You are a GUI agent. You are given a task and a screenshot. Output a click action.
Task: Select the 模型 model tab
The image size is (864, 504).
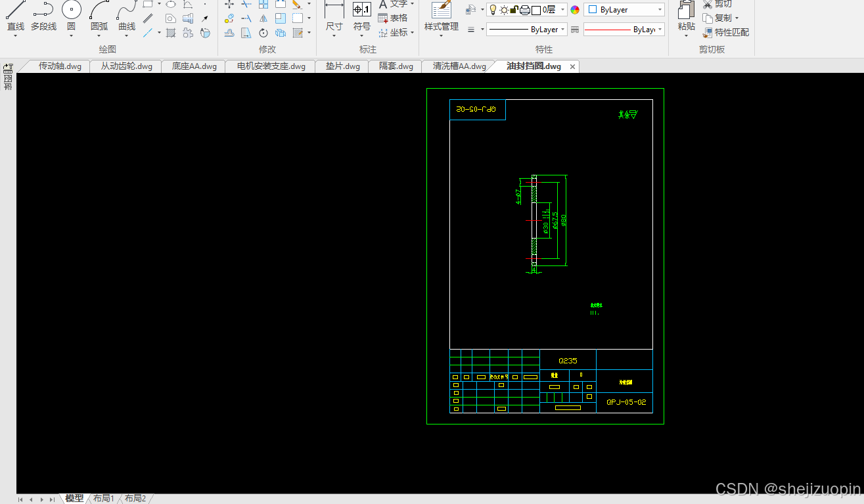pyautogui.click(x=74, y=499)
